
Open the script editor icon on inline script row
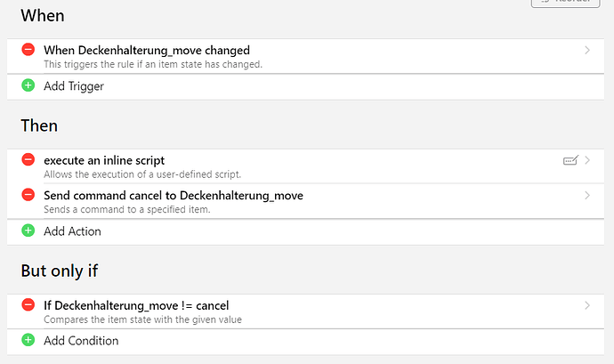coord(571,160)
